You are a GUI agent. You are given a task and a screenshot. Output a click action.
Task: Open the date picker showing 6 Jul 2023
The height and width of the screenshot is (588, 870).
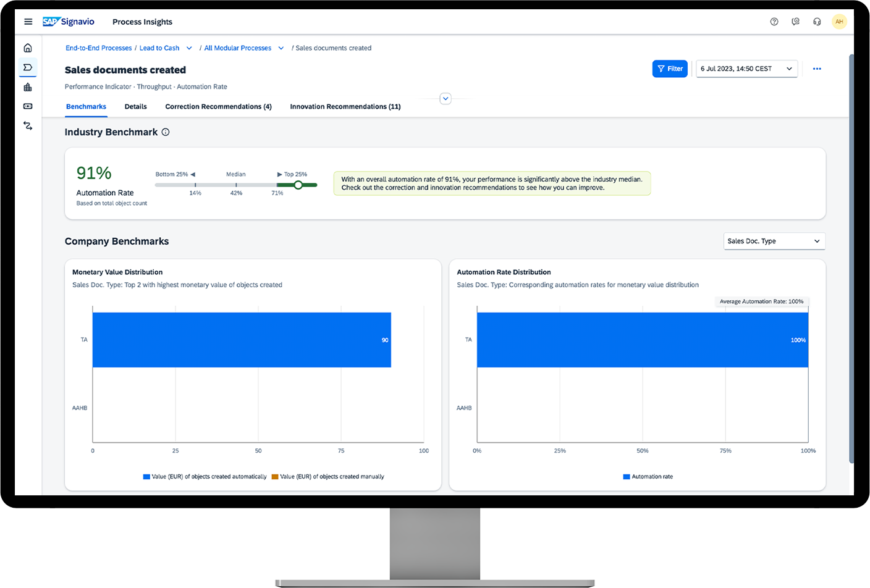point(746,70)
